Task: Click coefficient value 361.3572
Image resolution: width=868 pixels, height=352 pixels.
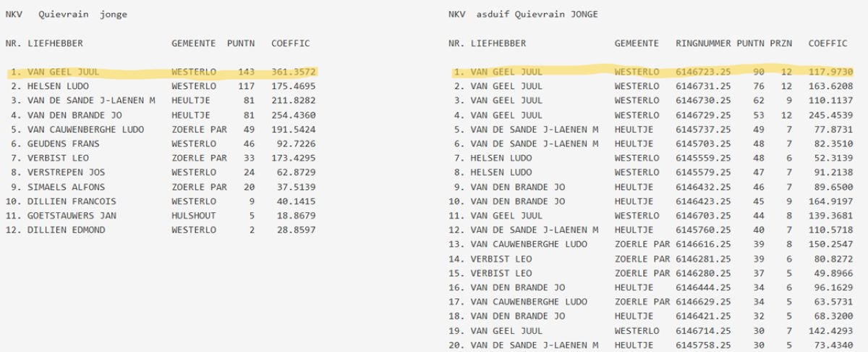Action: (x=294, y=72)
